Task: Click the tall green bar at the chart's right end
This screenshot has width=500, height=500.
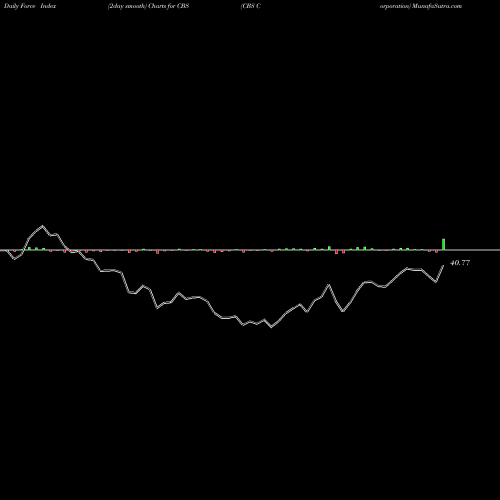Action: 444,244
